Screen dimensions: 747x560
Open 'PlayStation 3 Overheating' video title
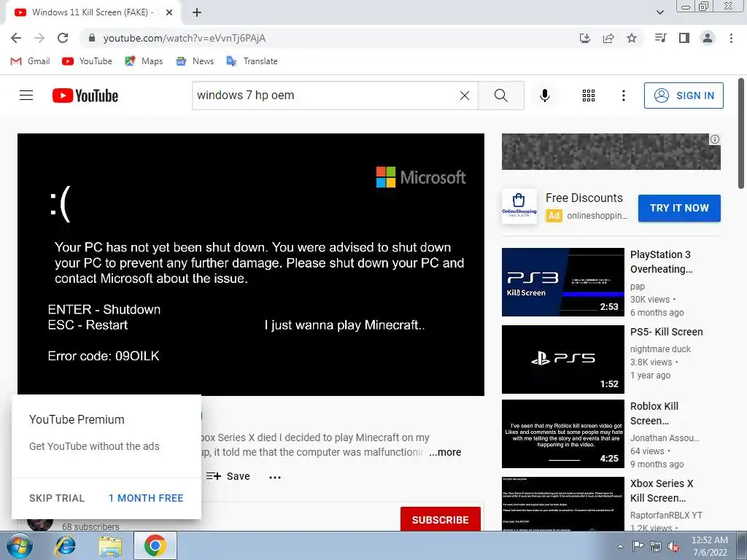click(661, 262)
